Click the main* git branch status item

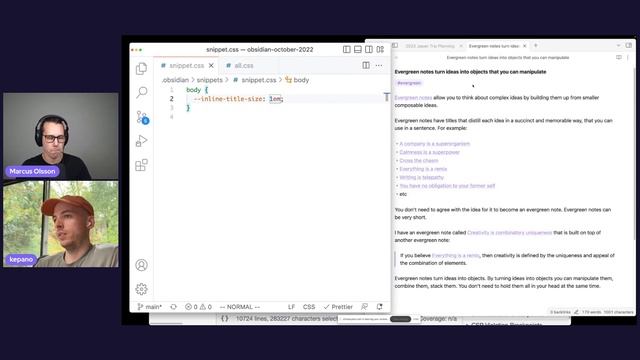point(149,307)
